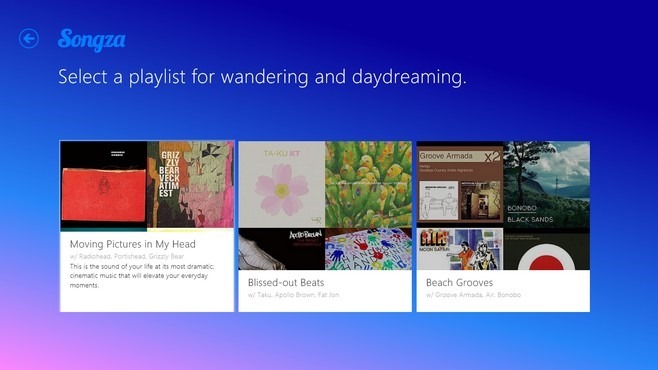Select the green parrots album artwork
This screenshot has height=370, width=658.
point(368,185)
